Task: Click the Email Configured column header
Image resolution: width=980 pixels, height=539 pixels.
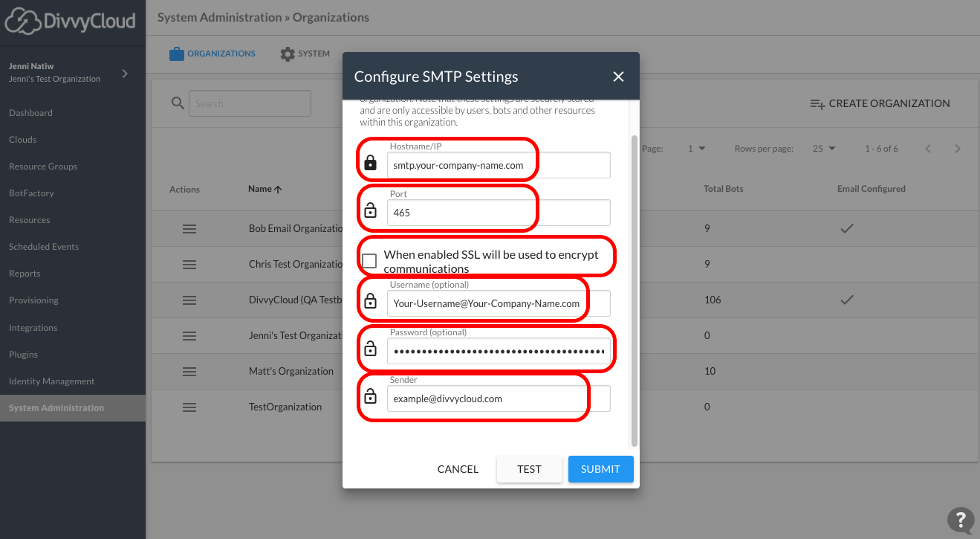Action: (x=872, y=189)
